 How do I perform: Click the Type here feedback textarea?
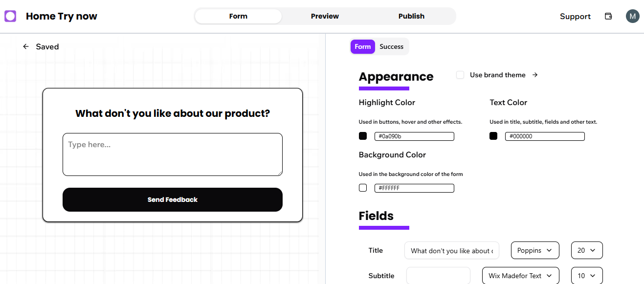[172, 154]
